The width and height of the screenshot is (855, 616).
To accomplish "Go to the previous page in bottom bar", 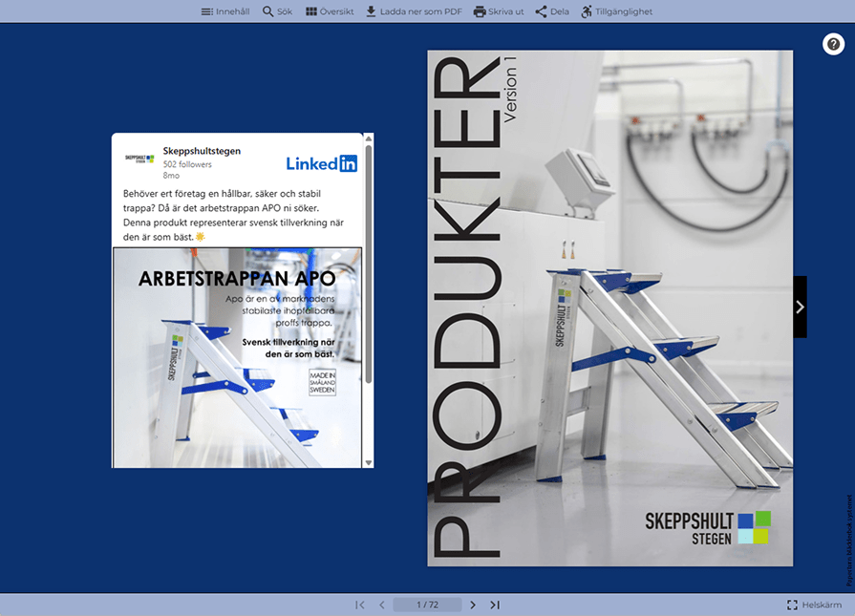I will [x=382, y=605].
